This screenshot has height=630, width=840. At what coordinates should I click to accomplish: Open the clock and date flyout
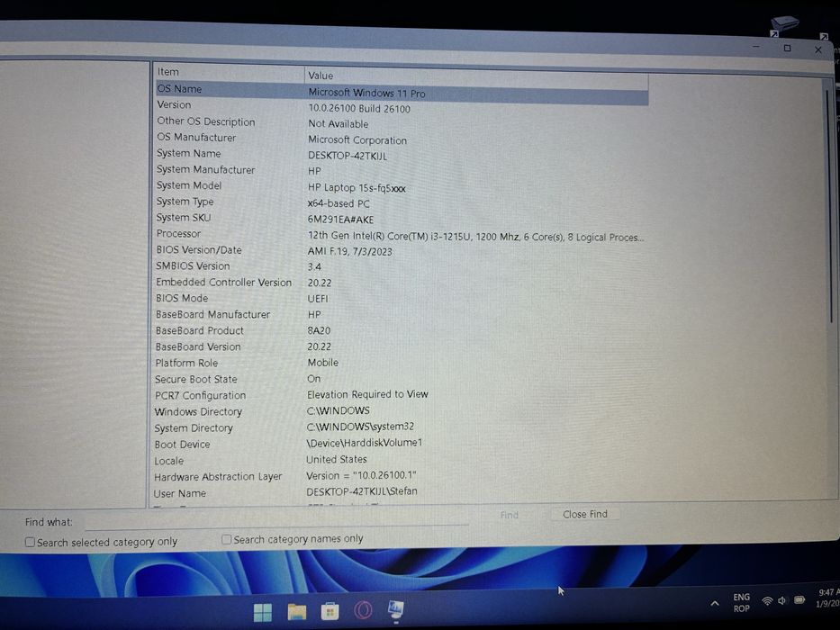click(x=827, y=598)
